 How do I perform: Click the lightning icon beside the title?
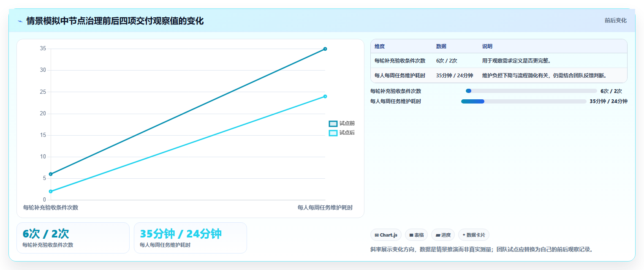[20, 21]
